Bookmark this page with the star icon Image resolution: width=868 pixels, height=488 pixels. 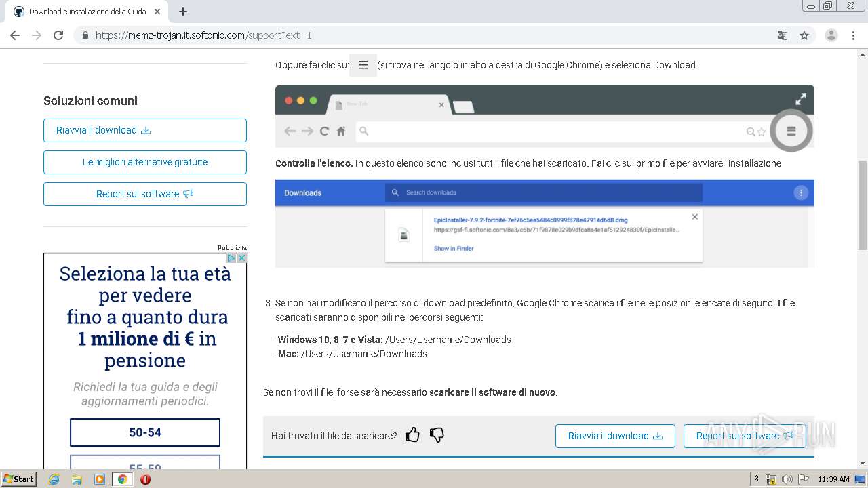click(804, 35)
